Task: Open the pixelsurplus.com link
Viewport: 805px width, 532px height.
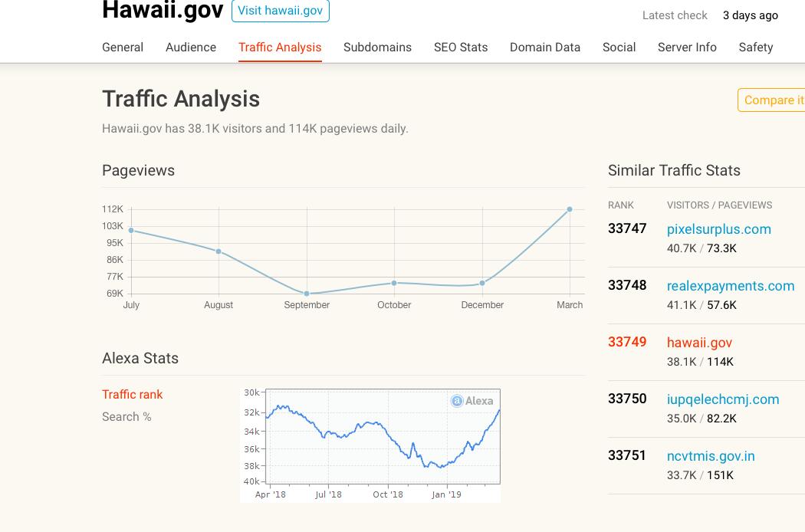Action: click(719, 229)
